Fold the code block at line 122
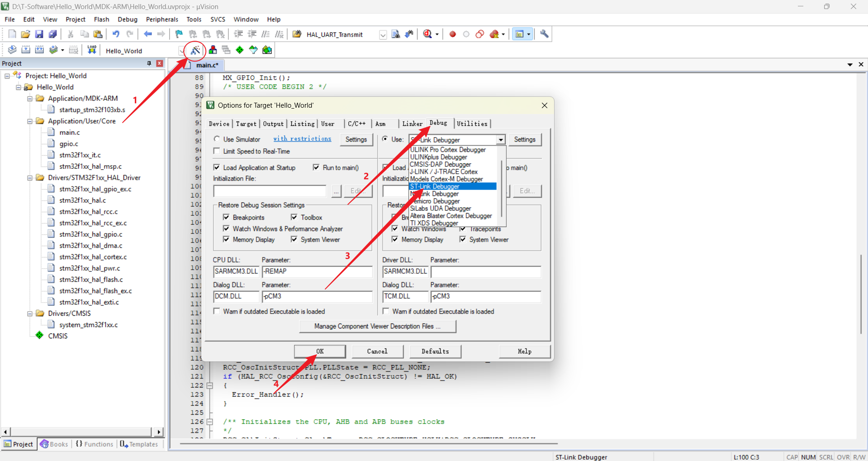This screenshot has height=461, width=868. point(210,385)
